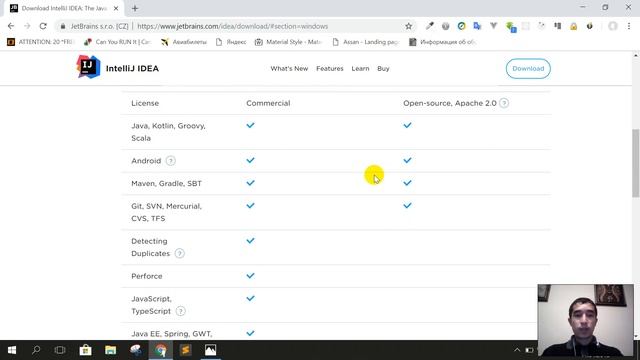This screenshot has height=360, width=640.
Task: Open the Learn page
Action: pos(360,69)
